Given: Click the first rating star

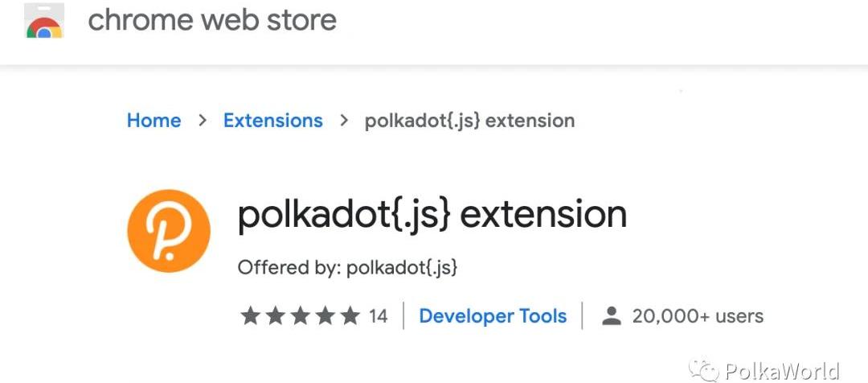Looking at the screenshot, I should [x=250, y=316].
